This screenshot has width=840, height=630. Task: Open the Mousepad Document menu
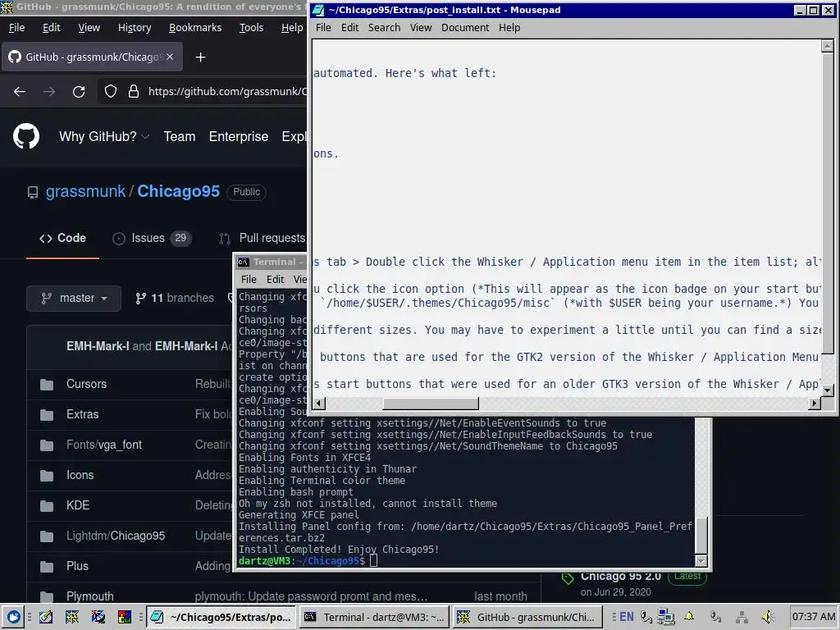(x=465, y=27)
